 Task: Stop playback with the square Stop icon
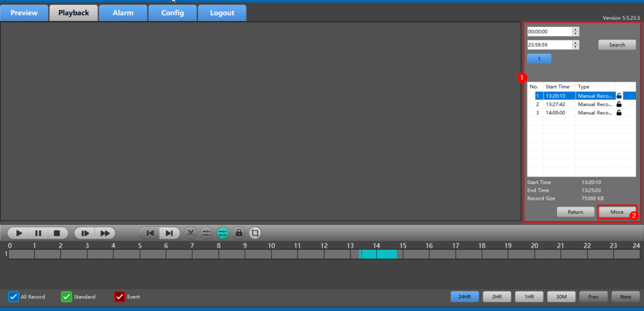click(x=56, y=233)
